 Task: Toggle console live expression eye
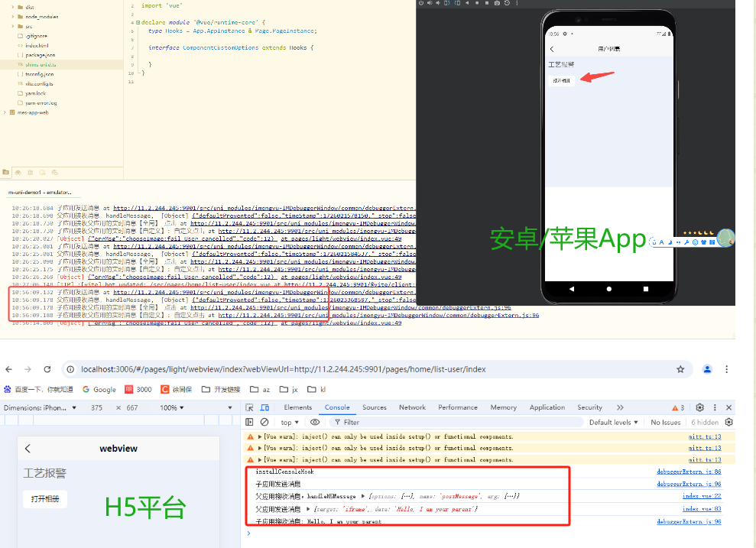coord(315,422)
